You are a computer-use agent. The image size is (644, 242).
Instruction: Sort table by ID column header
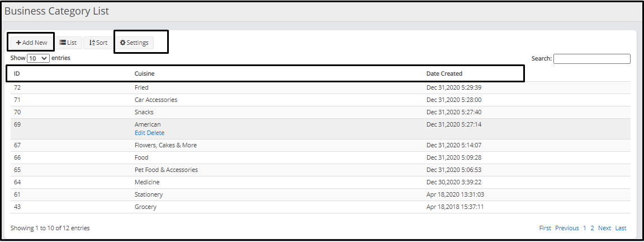click(17, 74)
